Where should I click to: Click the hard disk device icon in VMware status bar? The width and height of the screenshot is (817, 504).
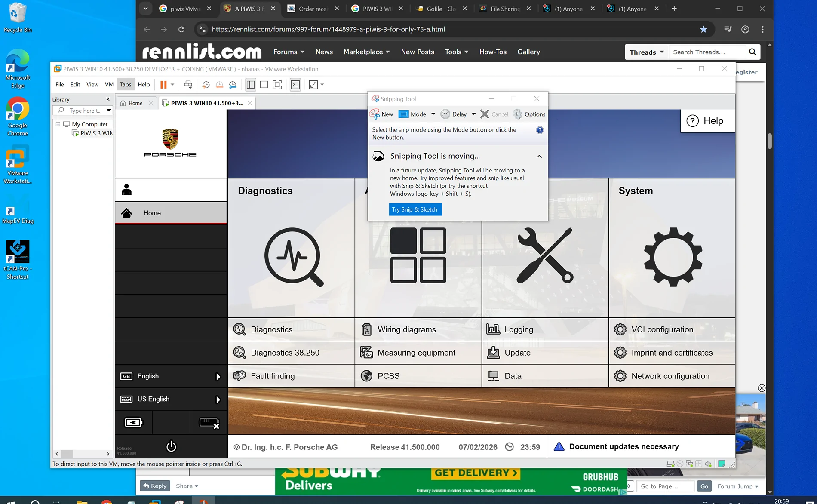(670, 464)
